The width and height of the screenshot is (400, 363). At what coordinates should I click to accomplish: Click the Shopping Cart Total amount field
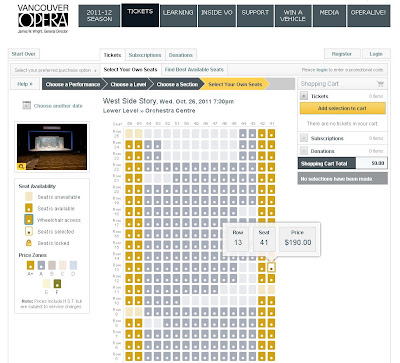371,163
